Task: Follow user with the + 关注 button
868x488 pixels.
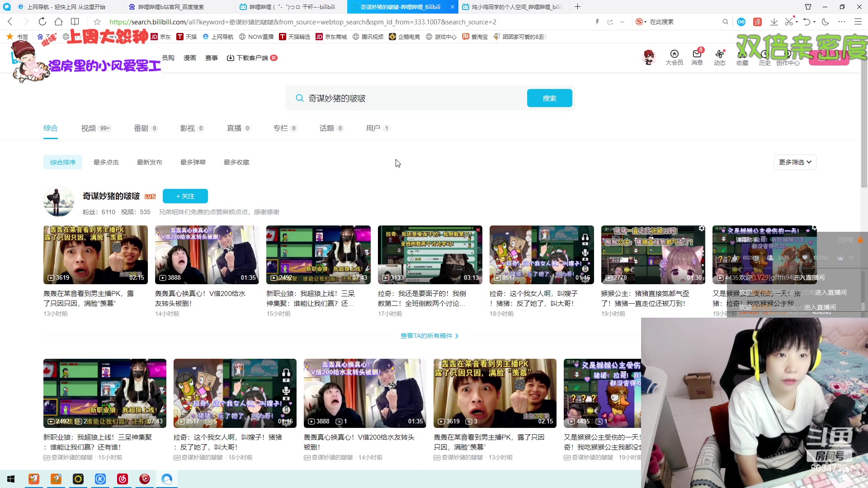Action: [185, 196]
